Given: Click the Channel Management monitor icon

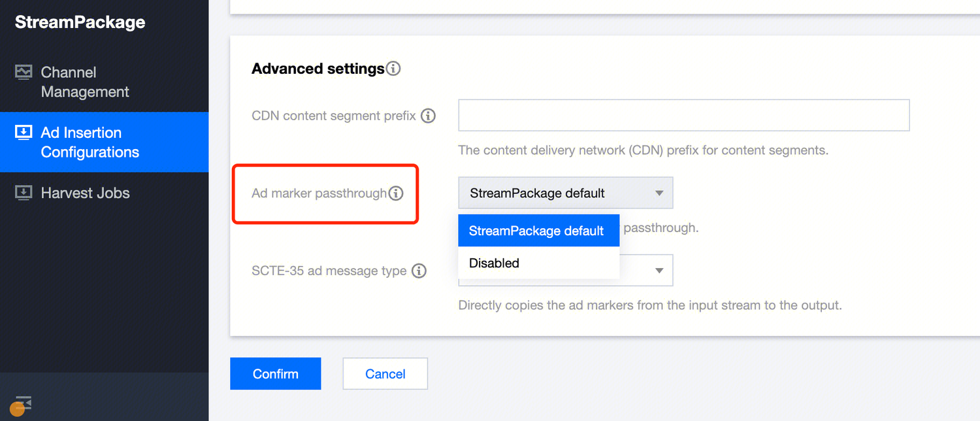Looking at the screenshot, I should (24, 72).
